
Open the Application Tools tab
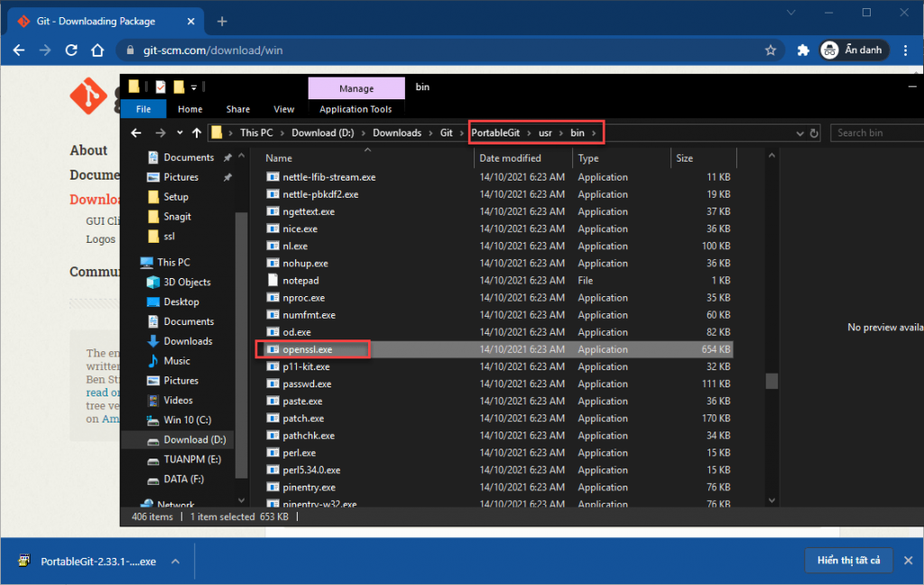356,109
